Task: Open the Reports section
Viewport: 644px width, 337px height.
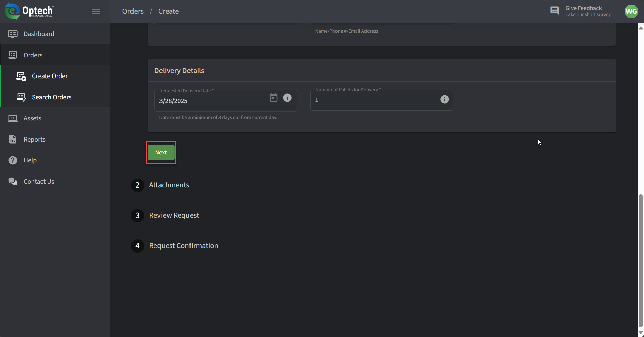Action: [x=34, y=140]
